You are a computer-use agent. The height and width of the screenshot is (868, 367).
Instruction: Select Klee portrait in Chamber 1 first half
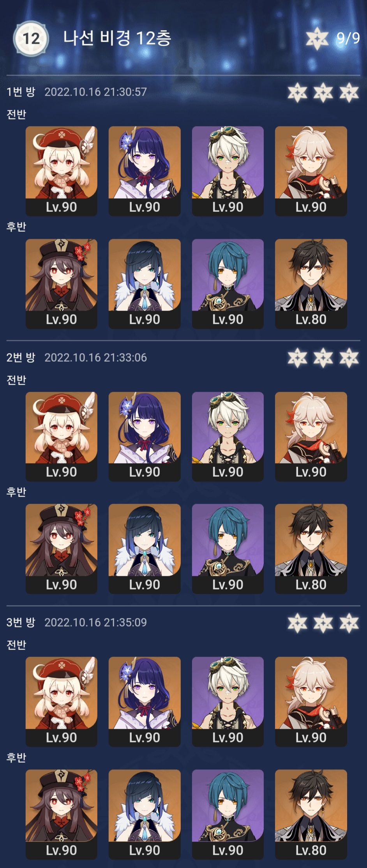(62, 171)
